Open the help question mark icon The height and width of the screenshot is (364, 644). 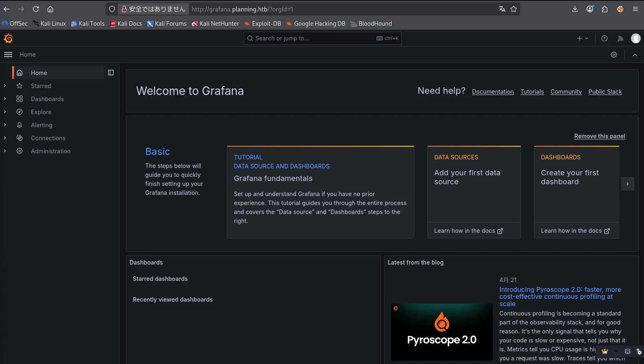tap(604, 38)
